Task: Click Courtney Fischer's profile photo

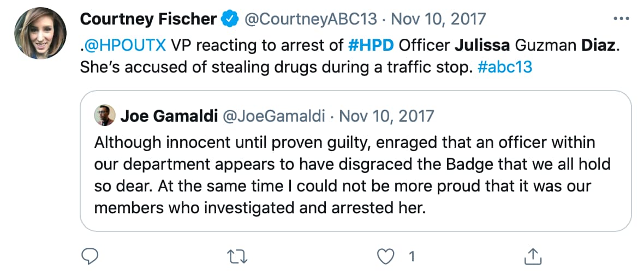Action: [x=40, y=34]
